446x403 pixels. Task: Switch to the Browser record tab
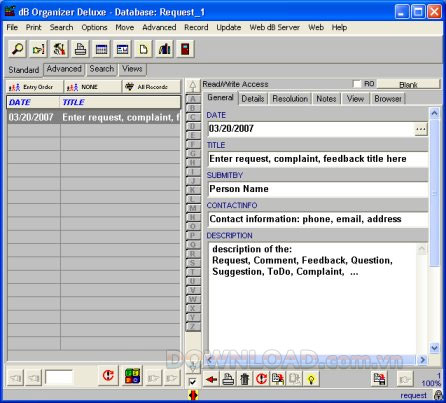pyautogui.click(x=388, y=99)
